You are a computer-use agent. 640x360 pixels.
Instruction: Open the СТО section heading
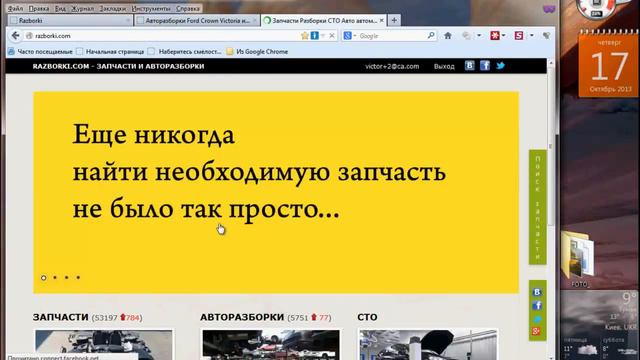coord(367,317)
